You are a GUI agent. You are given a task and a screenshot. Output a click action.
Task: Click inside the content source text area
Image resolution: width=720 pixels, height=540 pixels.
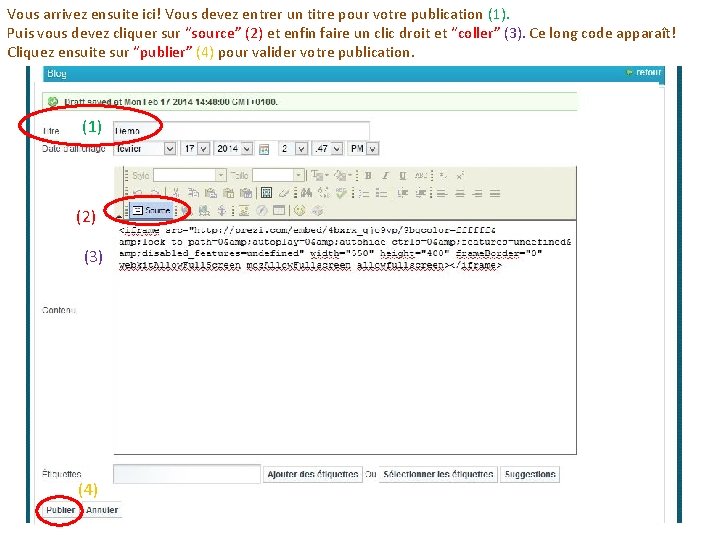coord(345,338)
